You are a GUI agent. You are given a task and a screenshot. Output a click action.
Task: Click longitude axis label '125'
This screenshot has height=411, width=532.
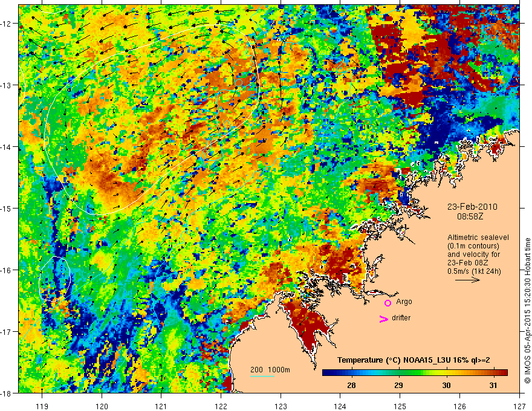(400, 406)
